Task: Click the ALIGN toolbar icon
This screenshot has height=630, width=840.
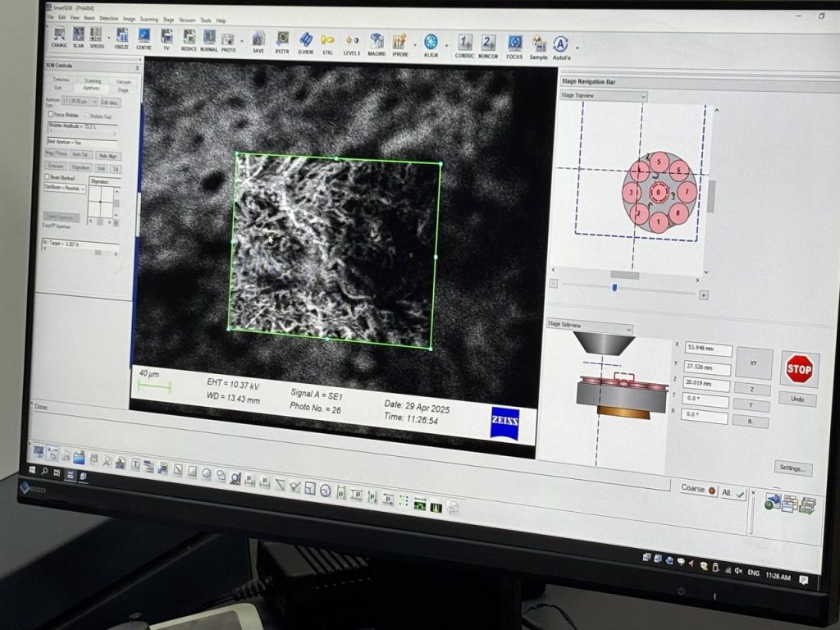Action: coord(431,46)
